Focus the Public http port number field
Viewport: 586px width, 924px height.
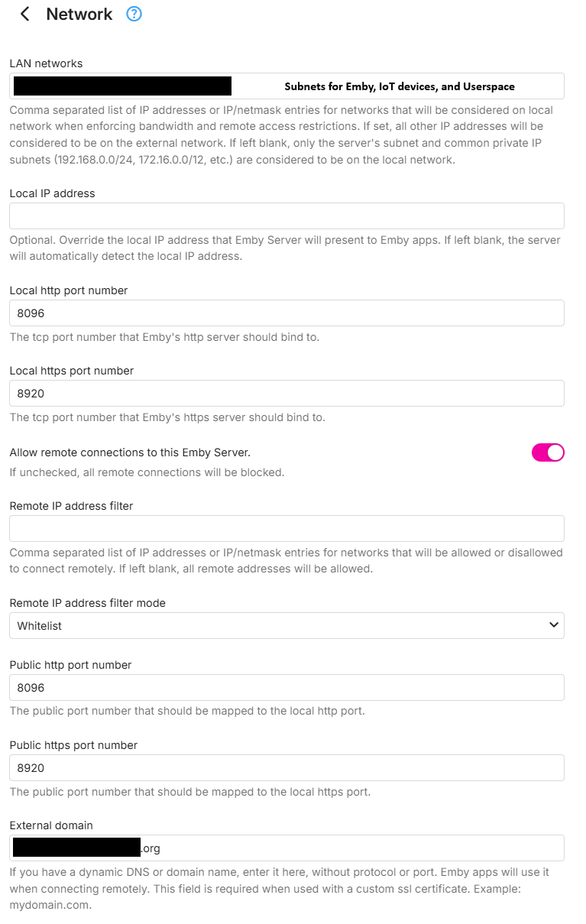(287, 687)
